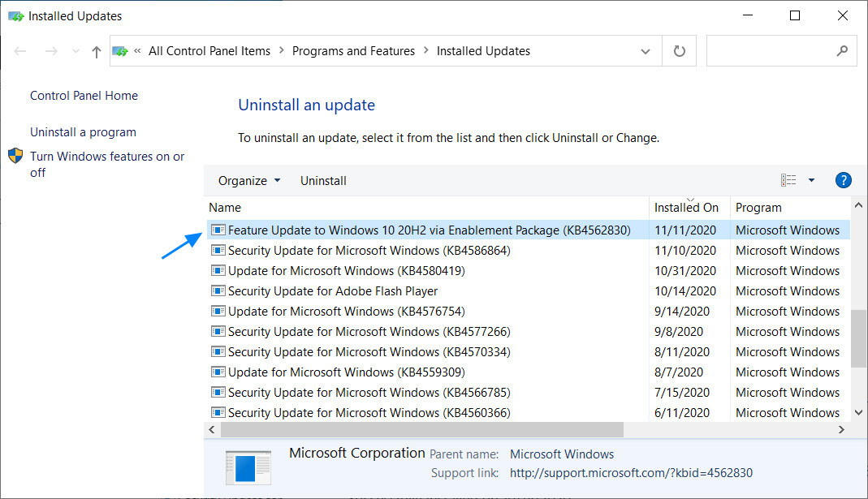Select Security Update KB4570334 row
This screenshot has height=499, width=868.
tap(528, 352)
